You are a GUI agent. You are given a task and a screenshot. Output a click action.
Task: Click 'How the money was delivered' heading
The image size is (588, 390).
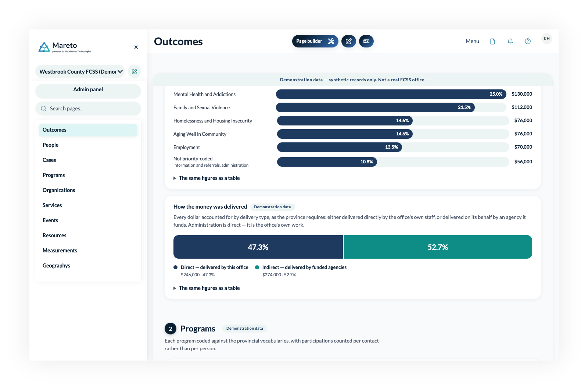[210, 207]
